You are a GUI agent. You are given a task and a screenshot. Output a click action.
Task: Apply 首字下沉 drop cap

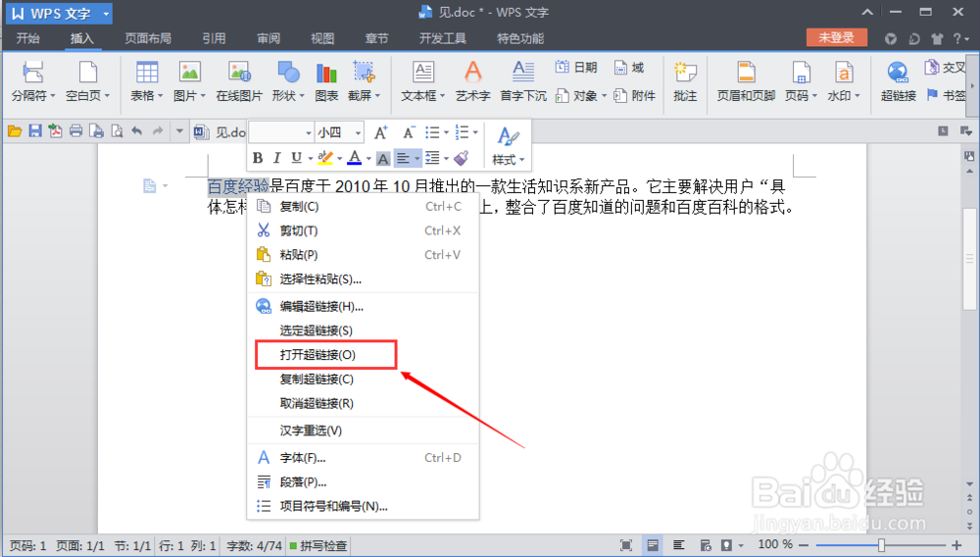click(523, 80)
